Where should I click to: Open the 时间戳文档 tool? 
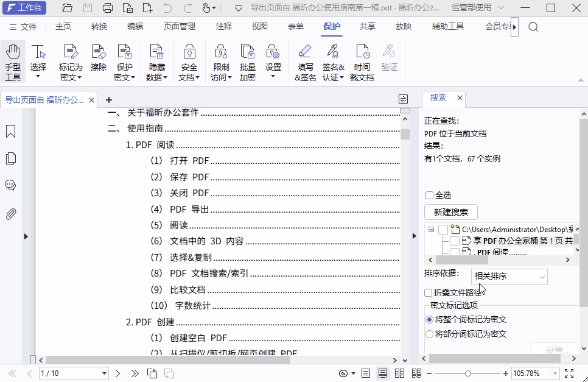click(362, 61)
